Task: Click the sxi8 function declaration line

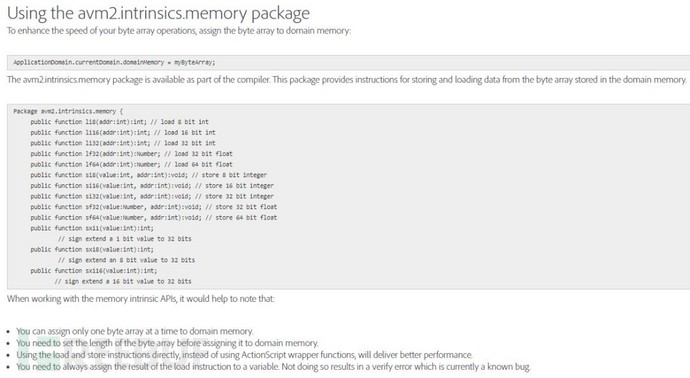Action: [92, 250]
